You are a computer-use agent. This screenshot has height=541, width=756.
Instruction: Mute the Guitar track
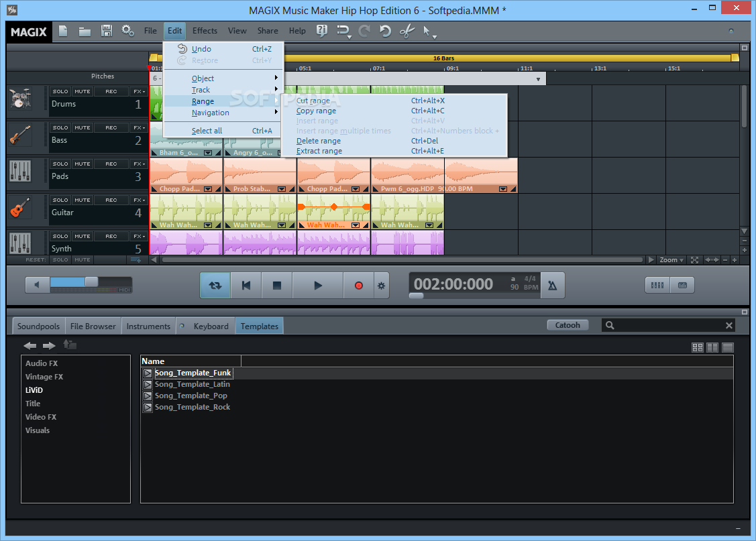(x=83, y=200)
